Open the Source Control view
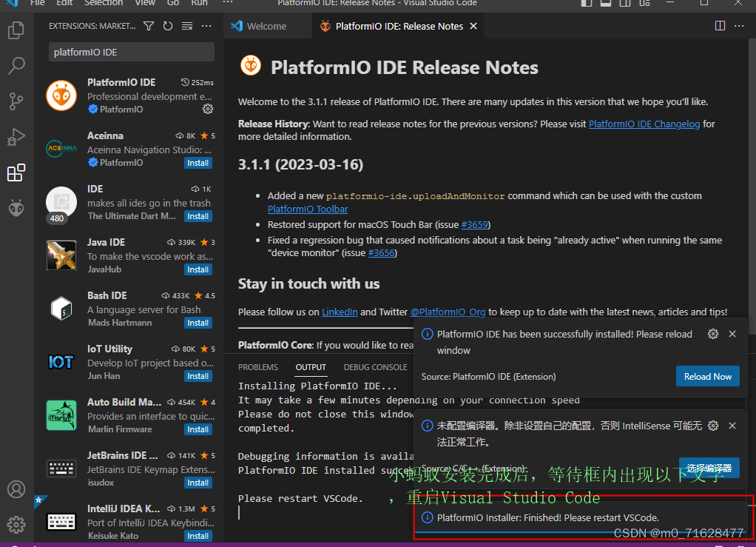Screen dimensions: 756x547 16,101
